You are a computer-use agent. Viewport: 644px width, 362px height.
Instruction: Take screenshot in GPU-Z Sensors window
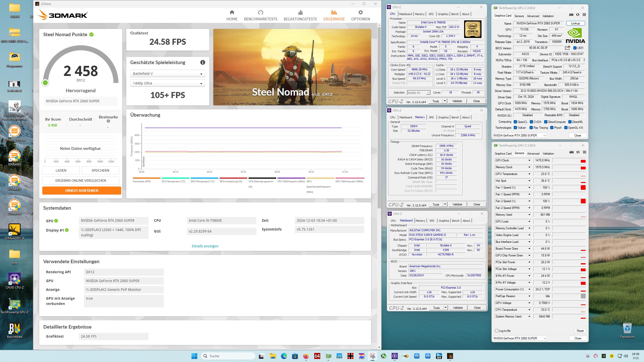(571, 152)
